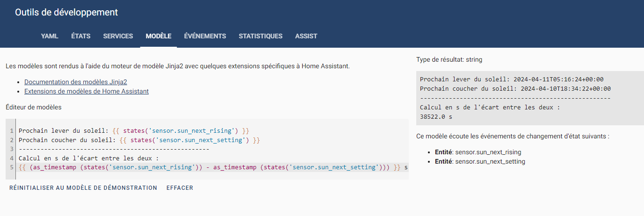
Task: Open Documentation des modèles Jinja2 link
Action: tap(76, 82)
